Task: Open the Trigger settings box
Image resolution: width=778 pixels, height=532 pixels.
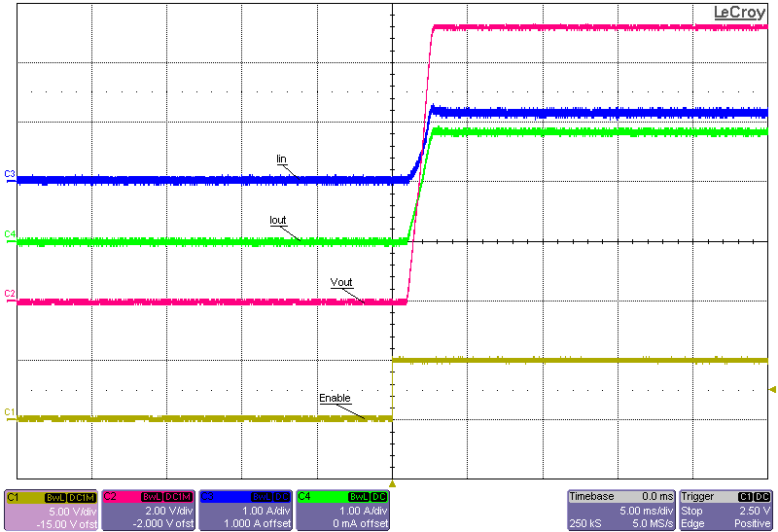Action: click(726, 510)
